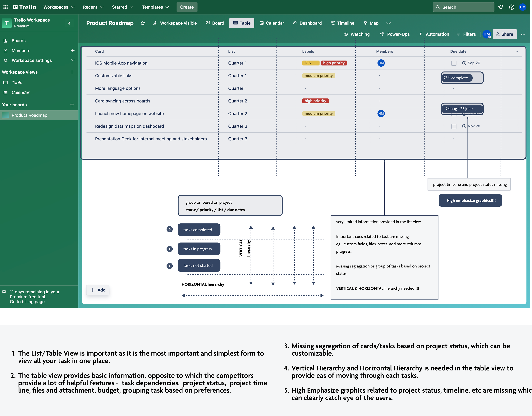Screen dimensions: 532x416
Task: Expand Workspace settings chevron
Action: coord(72,60)
